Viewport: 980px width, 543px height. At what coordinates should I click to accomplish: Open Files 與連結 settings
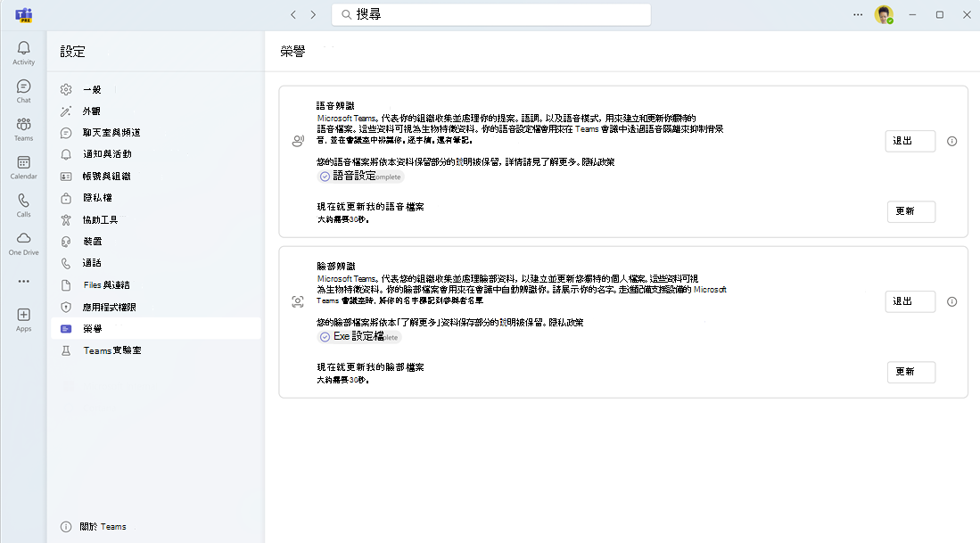pyautogui.click(x=156, y=285)
